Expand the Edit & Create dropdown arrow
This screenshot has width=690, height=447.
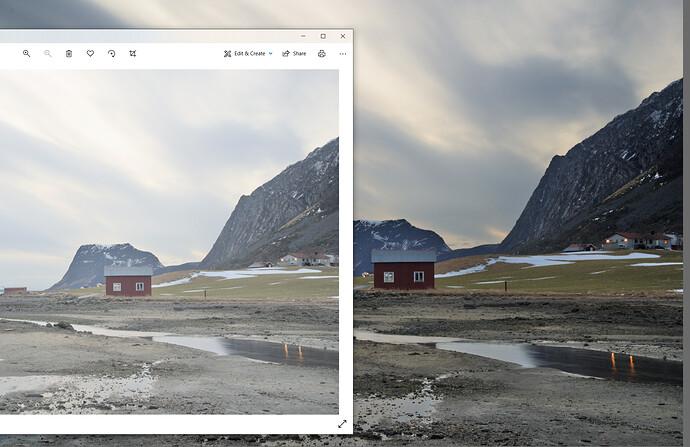click(271, 54)
